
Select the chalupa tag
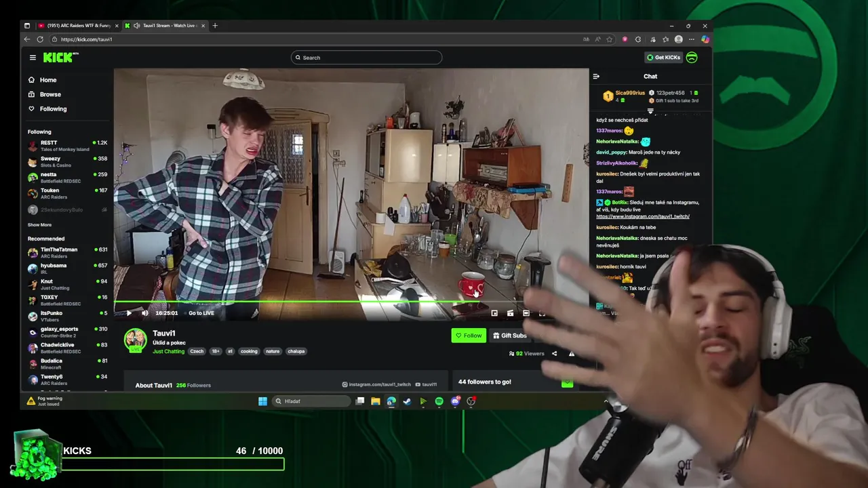[296, 351]
